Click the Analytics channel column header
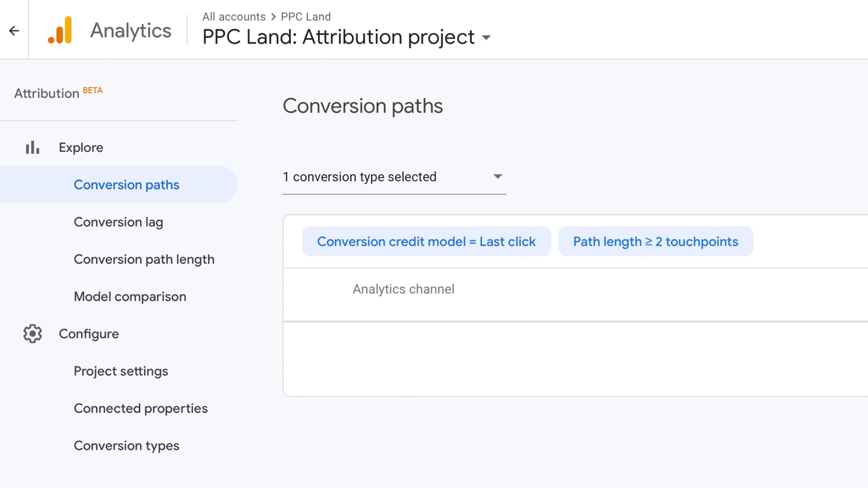Viewport: 868px width, 488px height. click(x=403, y=289)
